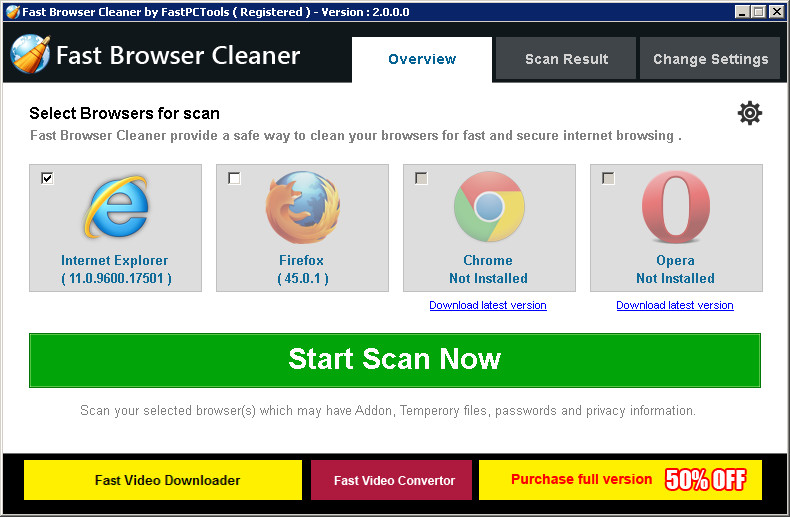Follow Chrome's Download latest version link
790x517 pixels.
488,305
